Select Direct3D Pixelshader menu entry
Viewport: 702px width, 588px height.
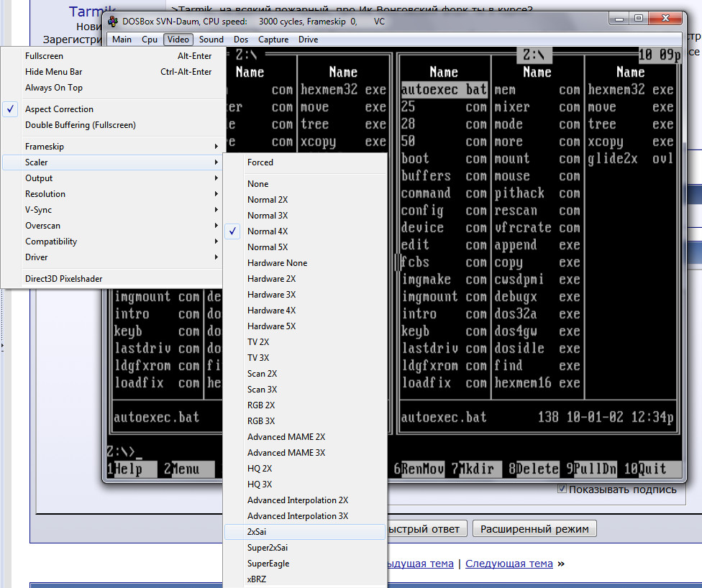63,279
